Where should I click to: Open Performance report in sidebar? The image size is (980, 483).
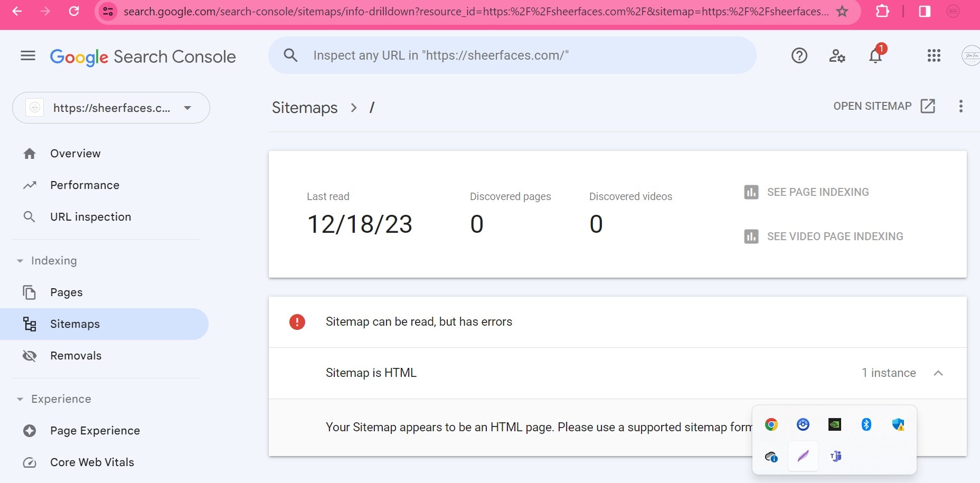point(84,185)
